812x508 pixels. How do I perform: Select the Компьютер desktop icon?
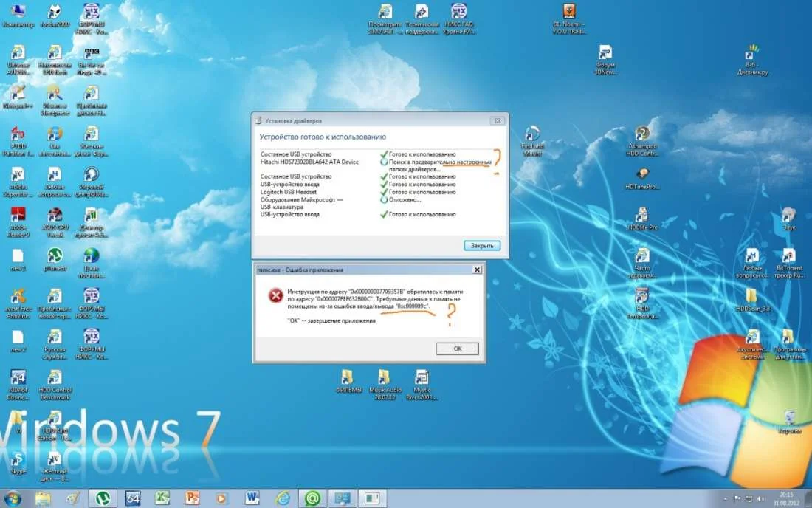pyautogui.click(x=18, y=13)
